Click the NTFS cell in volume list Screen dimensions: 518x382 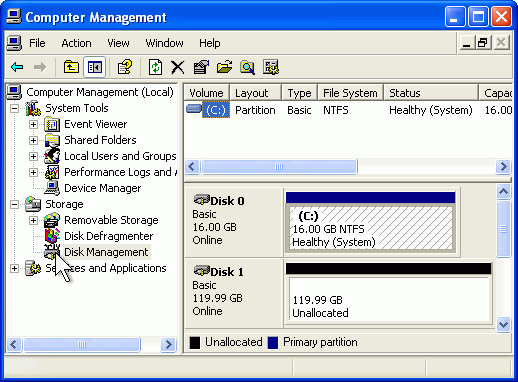tap(336, 110)
